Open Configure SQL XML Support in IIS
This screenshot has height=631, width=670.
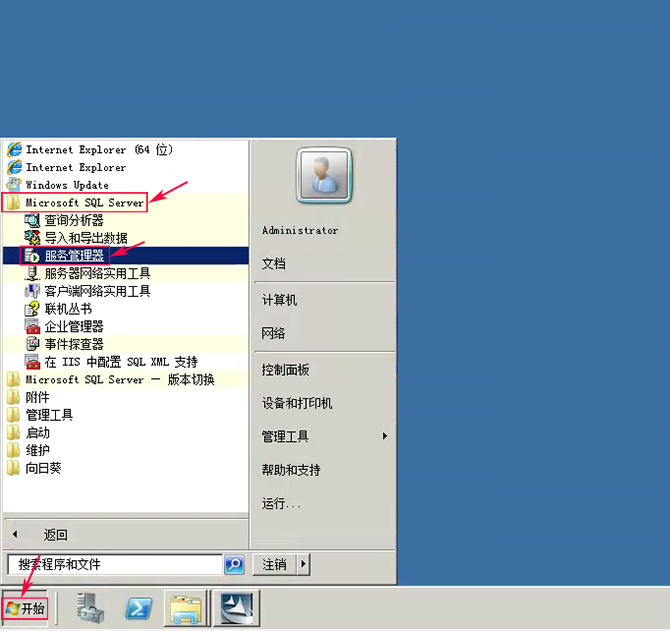click(x=120, y=362)
